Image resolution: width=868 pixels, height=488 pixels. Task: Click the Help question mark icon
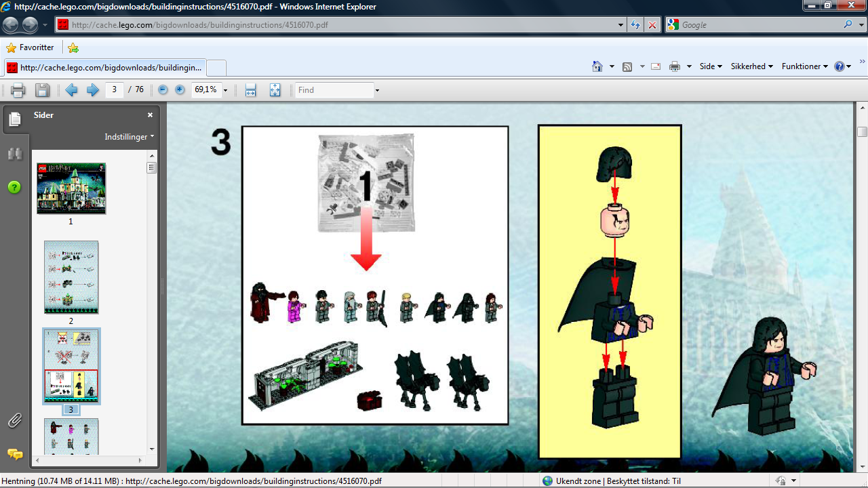point(840,66)
